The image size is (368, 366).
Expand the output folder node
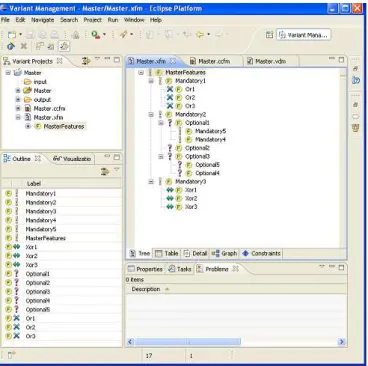pos(18,100)
